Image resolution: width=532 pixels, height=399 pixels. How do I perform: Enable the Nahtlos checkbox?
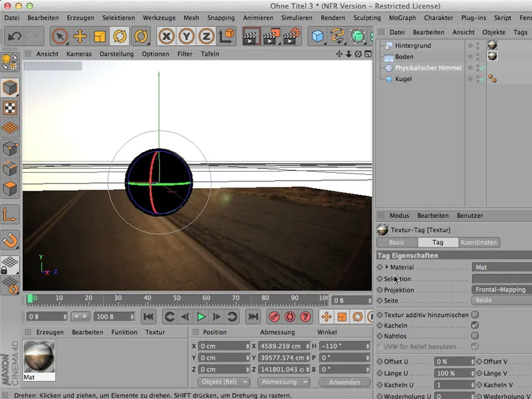click(x=475, y=336)
